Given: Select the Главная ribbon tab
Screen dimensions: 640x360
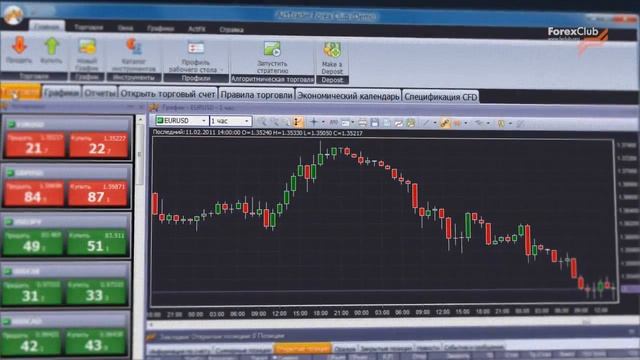Looking at the screenshot, I should tap(47, 27).
